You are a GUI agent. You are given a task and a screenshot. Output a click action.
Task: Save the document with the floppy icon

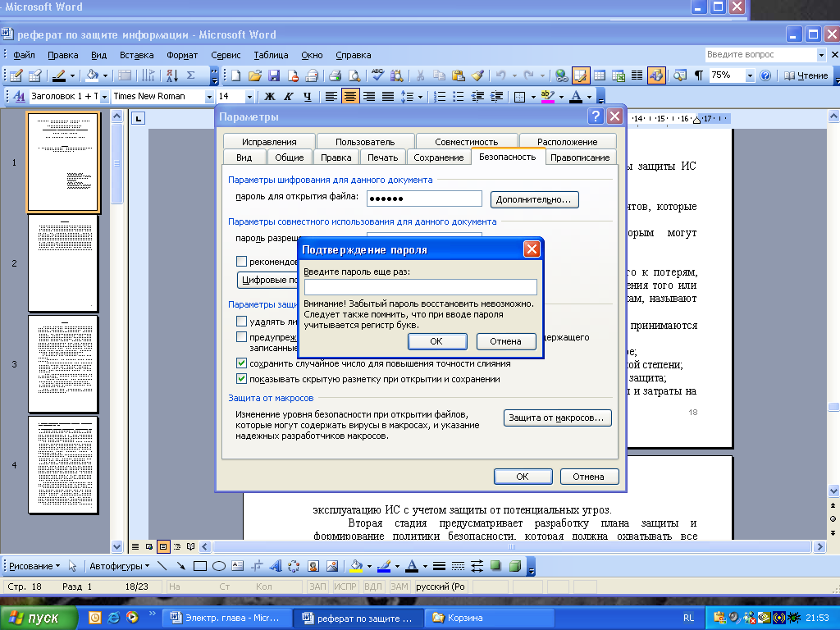(x=274, y=75)
